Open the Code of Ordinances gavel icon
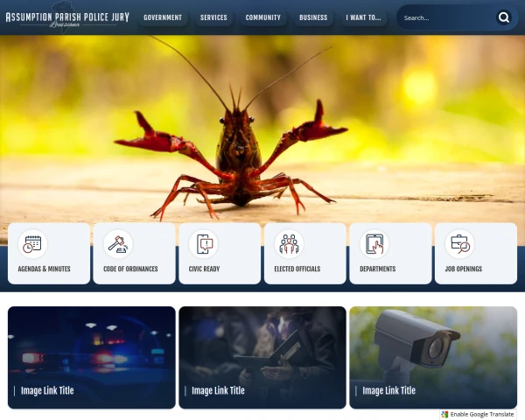525x420 pixels. [117, 244]
